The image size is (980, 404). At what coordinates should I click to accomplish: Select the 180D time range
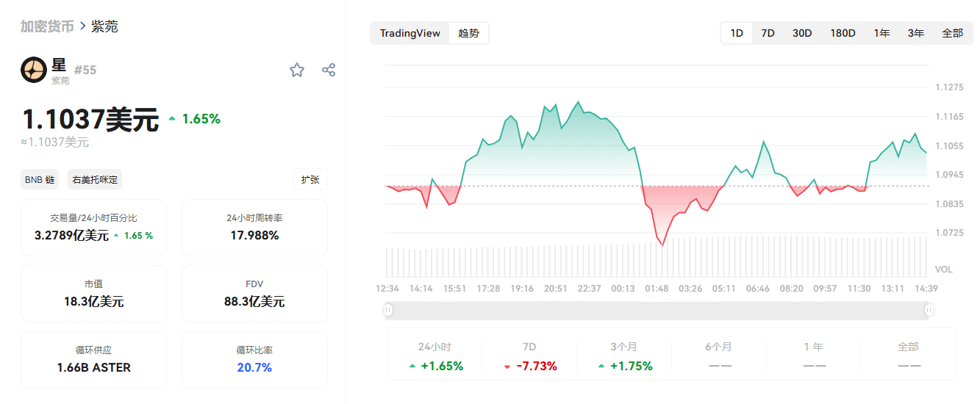(x=843, y=33)
